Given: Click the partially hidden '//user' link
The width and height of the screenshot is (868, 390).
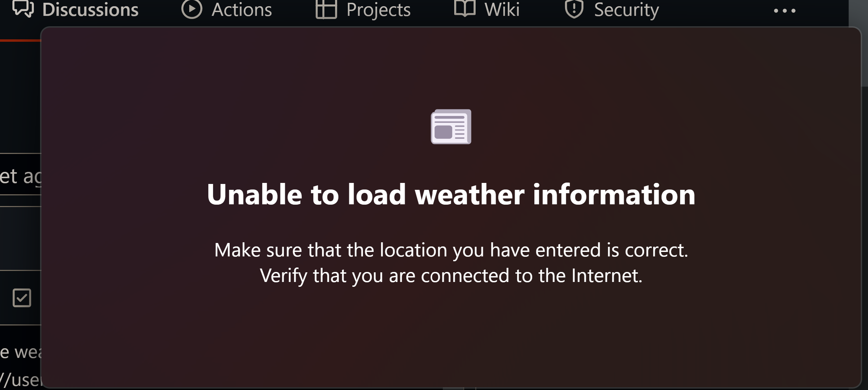Looking at the screenshot, I should 21,380.
